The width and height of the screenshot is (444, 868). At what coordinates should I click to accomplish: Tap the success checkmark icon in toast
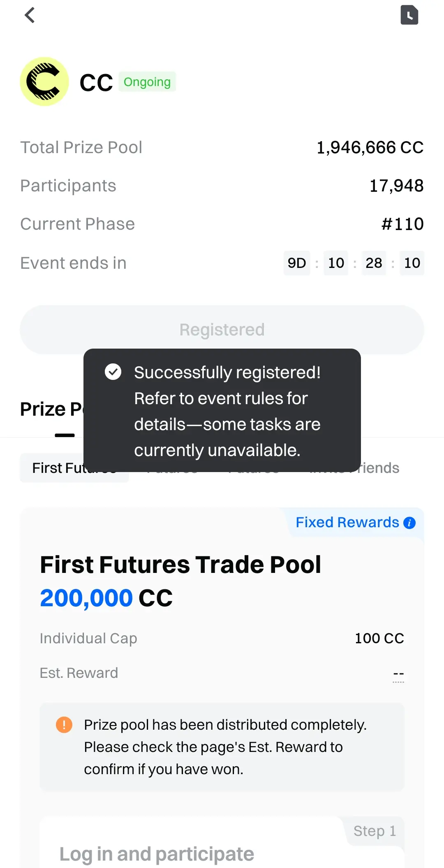(x=113, y=372)
